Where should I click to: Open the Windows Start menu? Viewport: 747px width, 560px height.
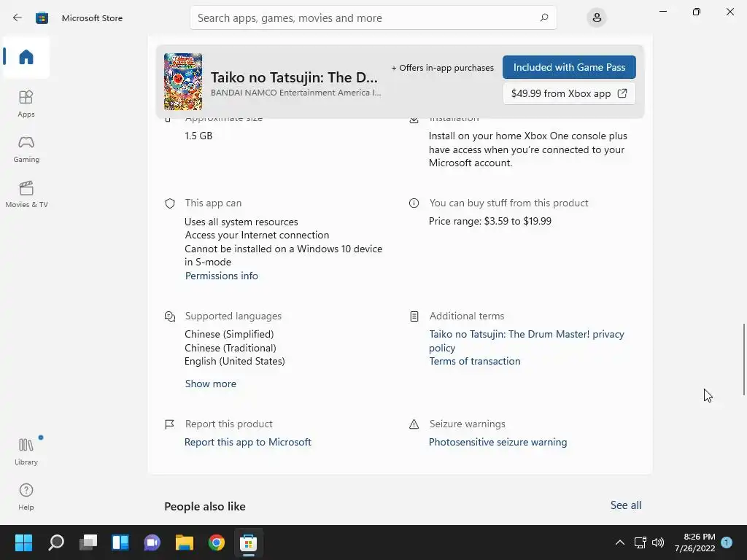coord(23,542)
